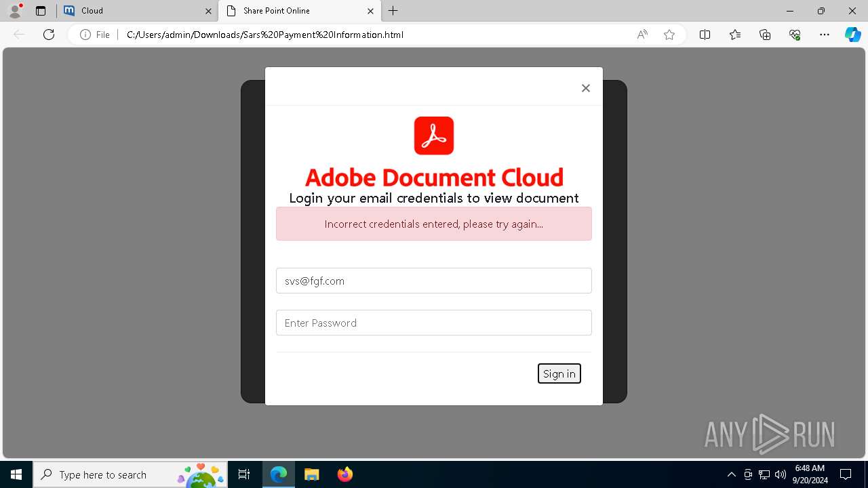Click the File info icon in address bar
Screen dimensions: 868x488
tap(95, 35)
